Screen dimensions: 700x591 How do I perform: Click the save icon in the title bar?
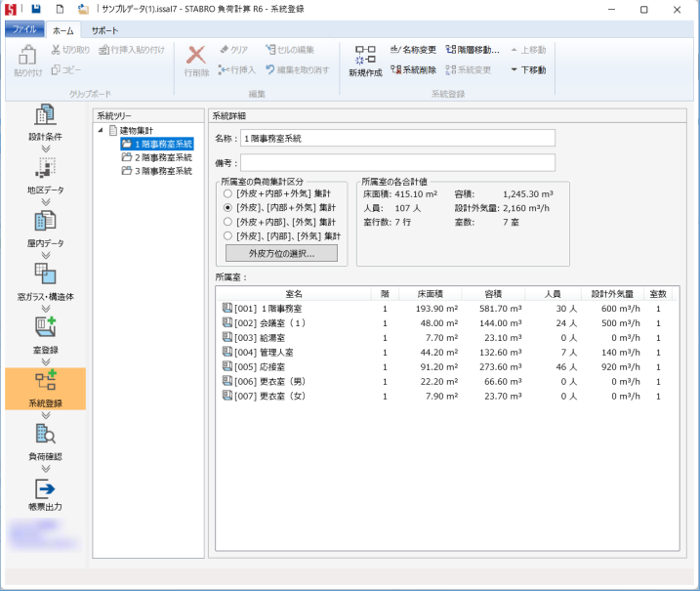(x=36, y=9)
